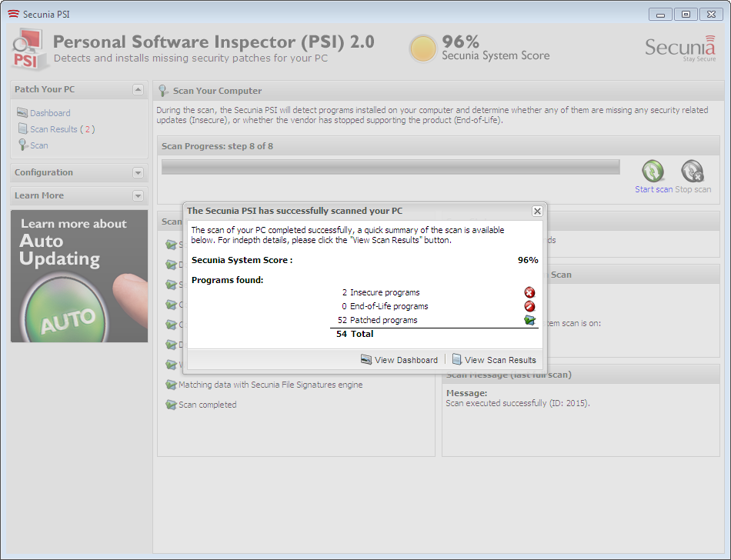Click 'Scan completed' step text
This screenshot has width=731, height=560.
tap(208, 405)
